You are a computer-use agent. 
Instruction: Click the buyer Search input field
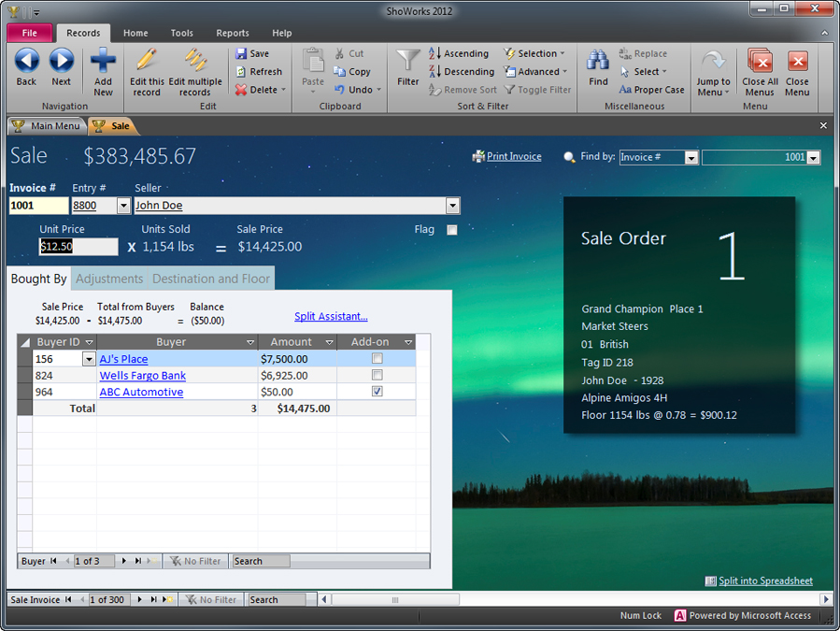coord(260,560)
